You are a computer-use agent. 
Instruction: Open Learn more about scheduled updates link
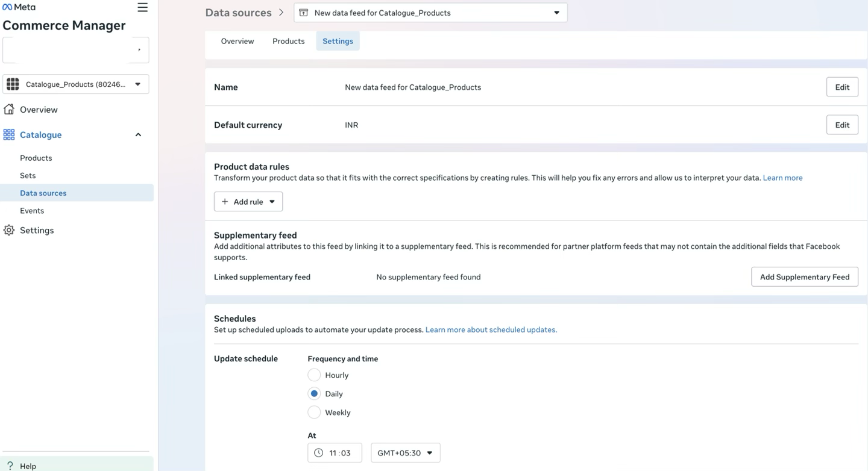(491, 330)
